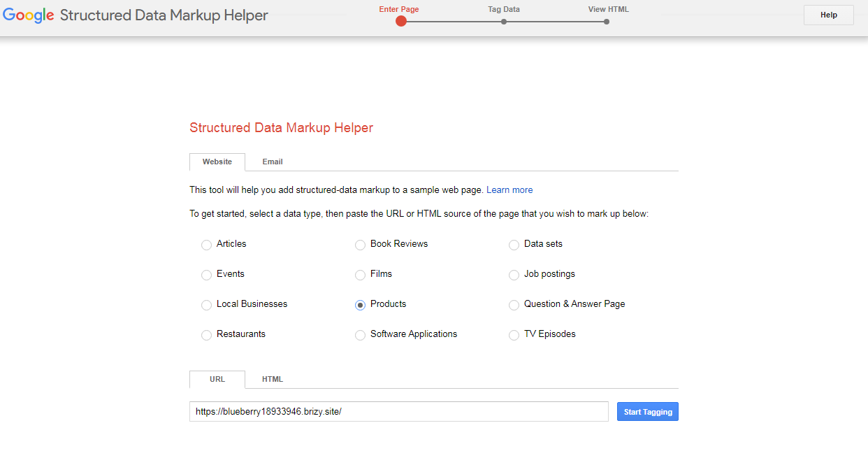Select the Book Reviews data type
This screenshot has height=458, width=868.
tap(360, 245)
